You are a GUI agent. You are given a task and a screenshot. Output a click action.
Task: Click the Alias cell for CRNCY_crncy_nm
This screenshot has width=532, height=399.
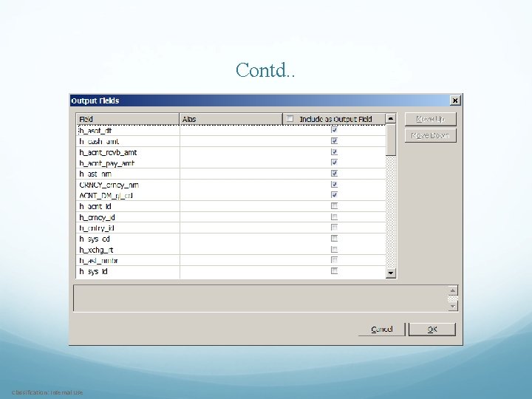[231, 185]
